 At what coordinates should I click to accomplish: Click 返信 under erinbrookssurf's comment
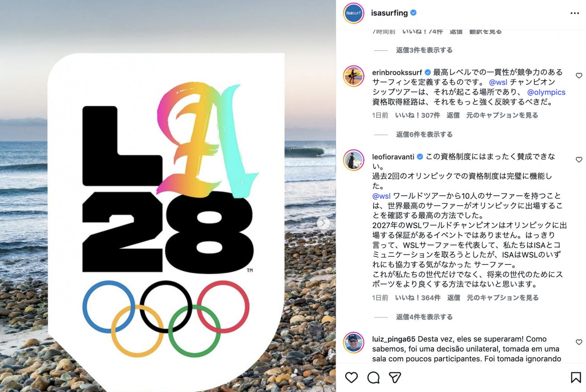453,115
